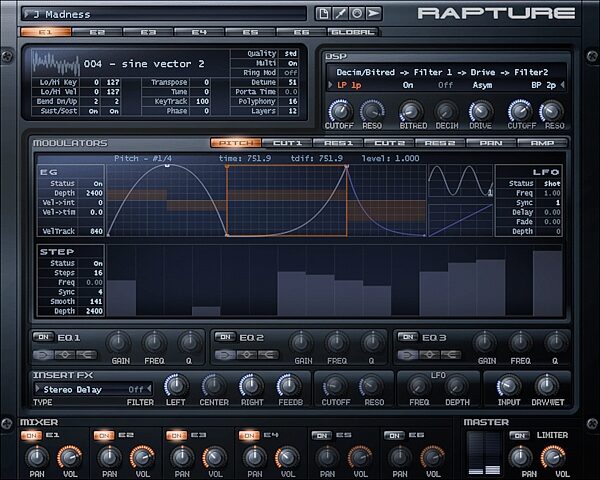
Task: Click the Multi On value
Action: pyautogui.click(x=292, y=63)
